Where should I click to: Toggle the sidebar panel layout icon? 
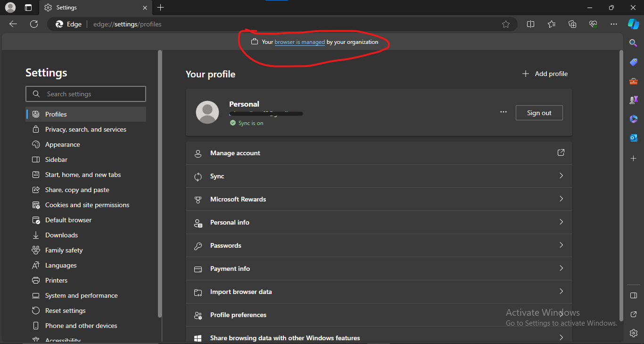(634, 295)
